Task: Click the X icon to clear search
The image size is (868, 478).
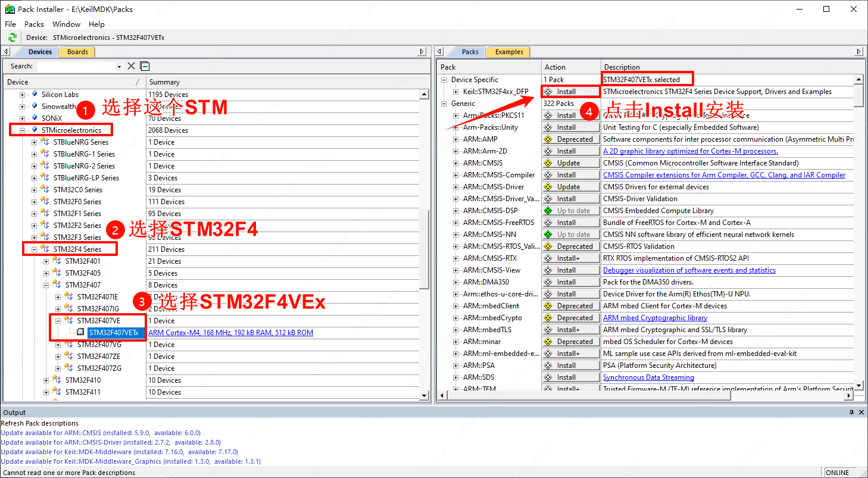Action: point(132,66)
